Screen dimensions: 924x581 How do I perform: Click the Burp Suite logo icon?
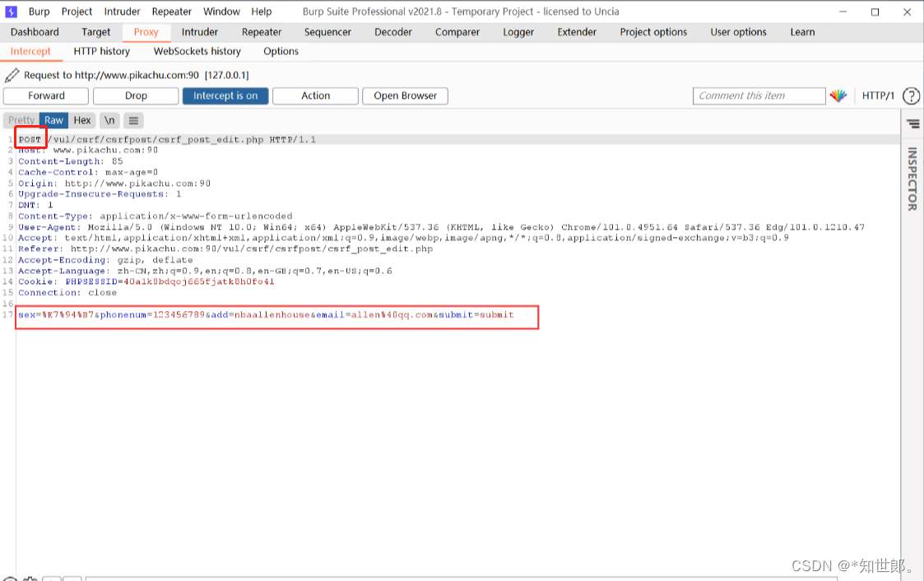click(12, 12)
